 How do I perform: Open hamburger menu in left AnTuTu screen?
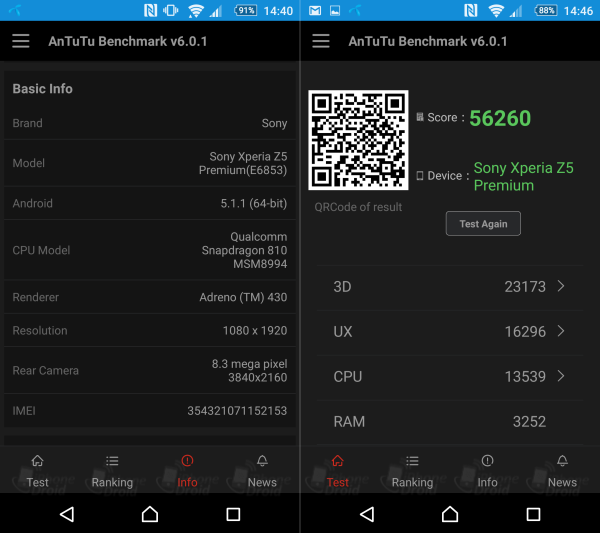21,41
